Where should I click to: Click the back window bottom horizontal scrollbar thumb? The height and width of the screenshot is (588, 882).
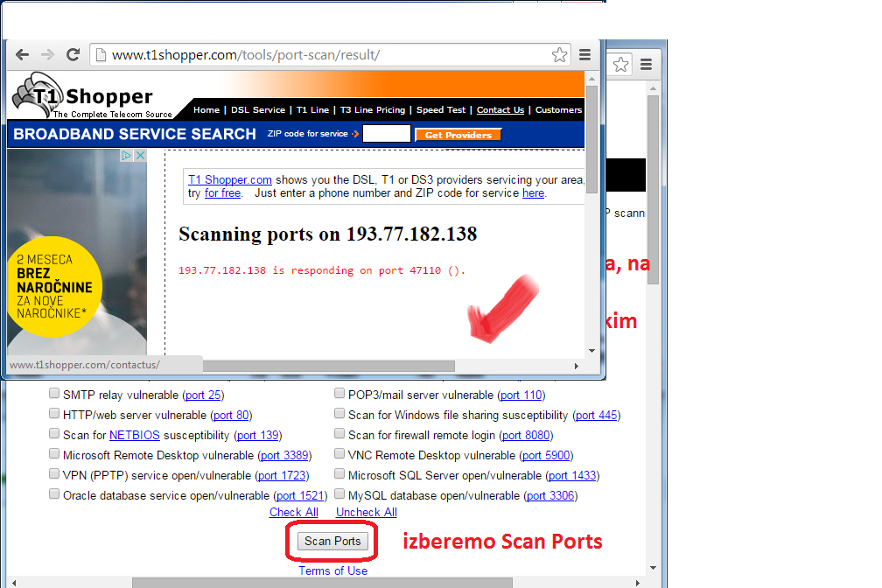[x=322, y=583]
